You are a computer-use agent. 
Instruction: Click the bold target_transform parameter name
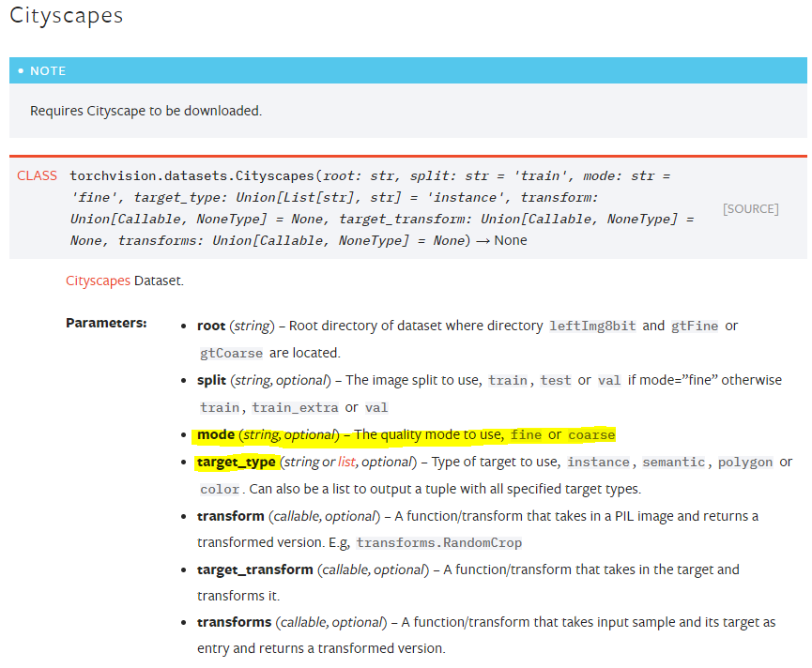(254, 569)
